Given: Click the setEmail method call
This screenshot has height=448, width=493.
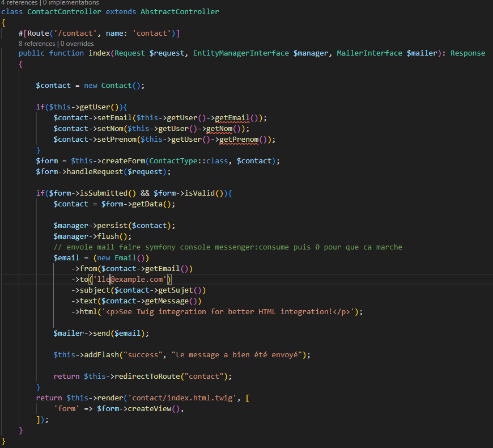Looking at the screenshot, I should pos(114,118).
